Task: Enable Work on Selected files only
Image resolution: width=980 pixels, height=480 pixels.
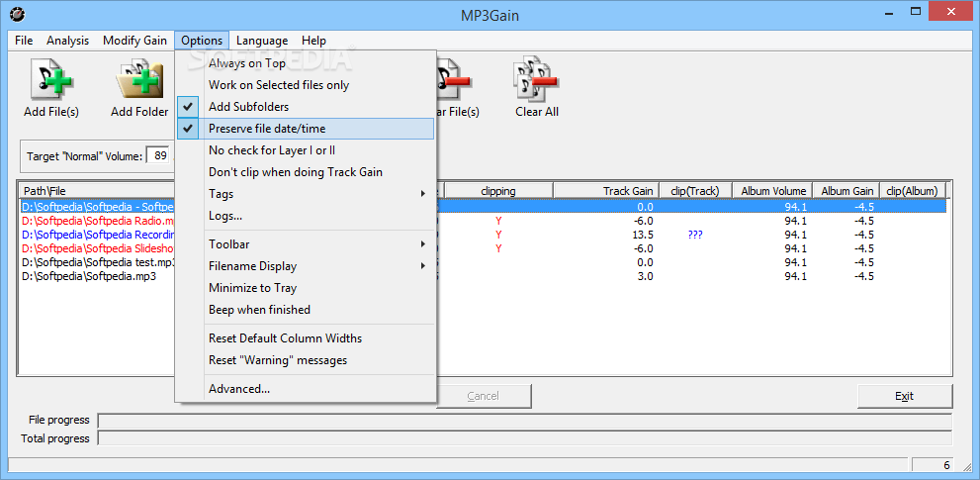Action: click(x=305, y=85)
